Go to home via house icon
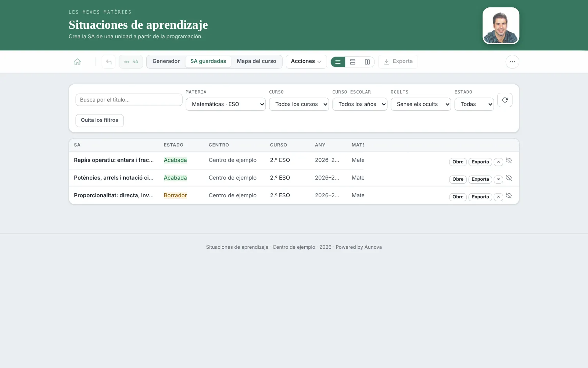588x368 pixels. (x=77, y=62)
